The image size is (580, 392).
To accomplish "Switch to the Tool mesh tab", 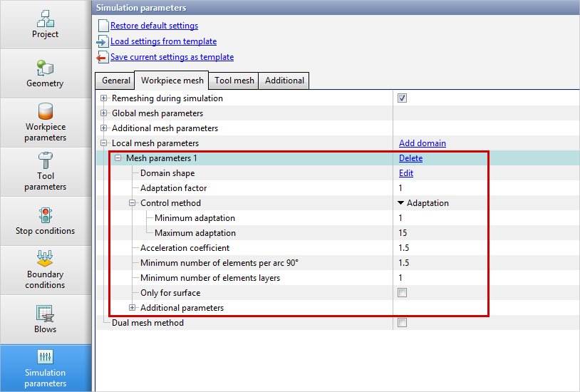I will tap(234, 81).
